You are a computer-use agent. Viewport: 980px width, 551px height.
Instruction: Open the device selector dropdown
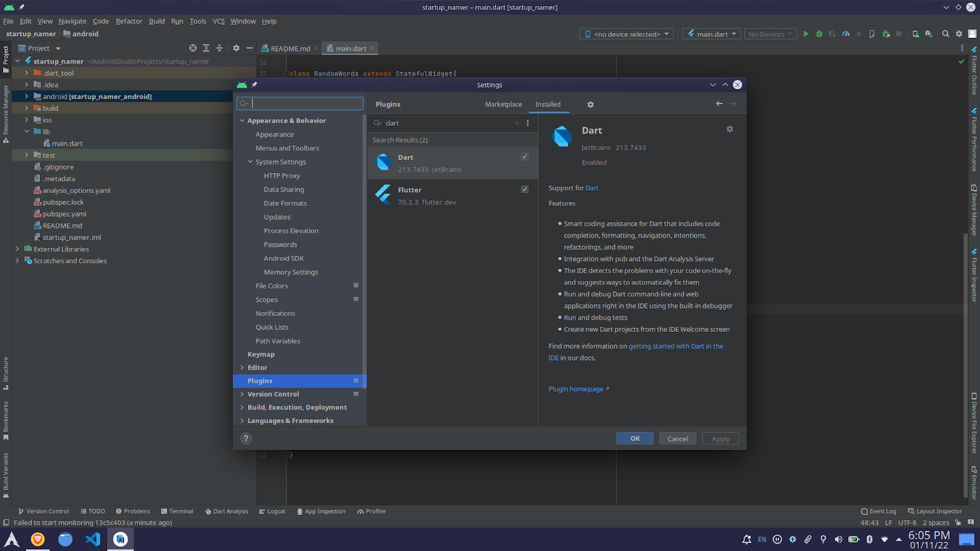627,34
